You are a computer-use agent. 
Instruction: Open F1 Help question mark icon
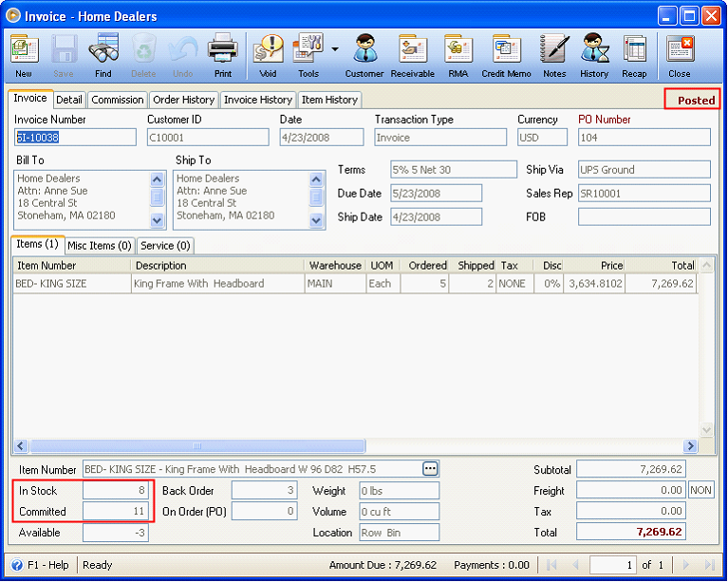tap(17, 565)
